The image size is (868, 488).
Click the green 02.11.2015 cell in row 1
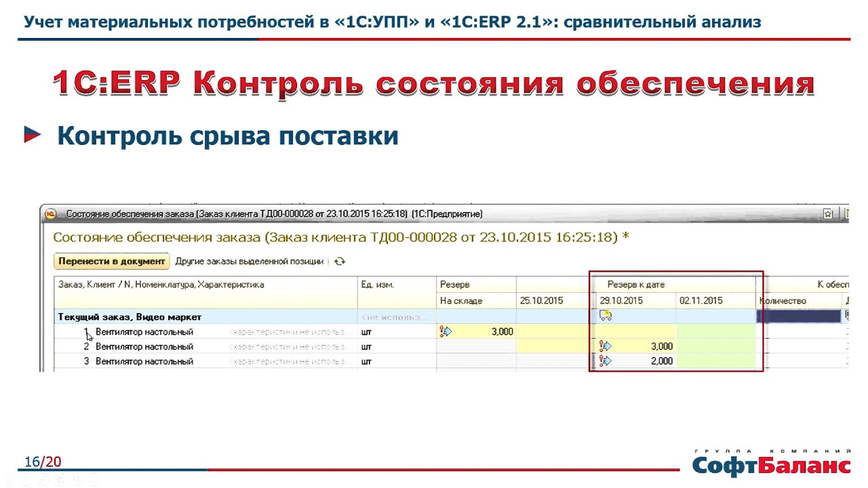pos(716,331)
